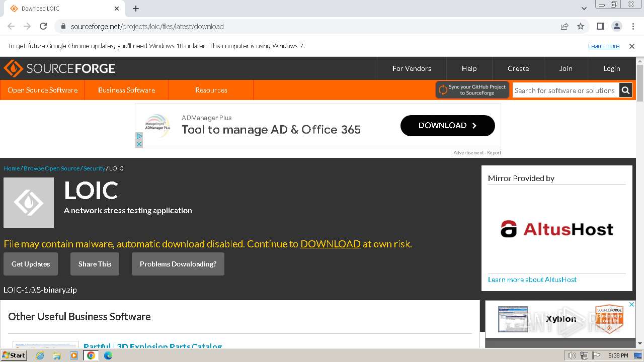Bookmark this page with the star icon
Viewport: 644px width, 362px height.
coord(581,26)
